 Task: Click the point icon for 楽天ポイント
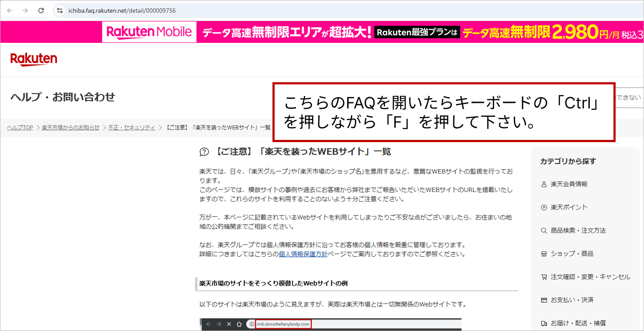coord(544,208)
